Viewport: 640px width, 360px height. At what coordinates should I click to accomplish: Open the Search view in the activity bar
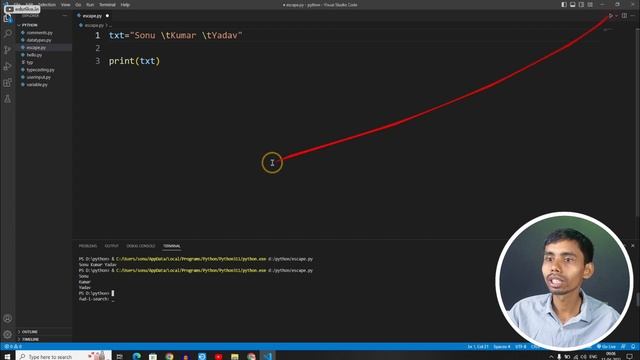click(7, 33)
